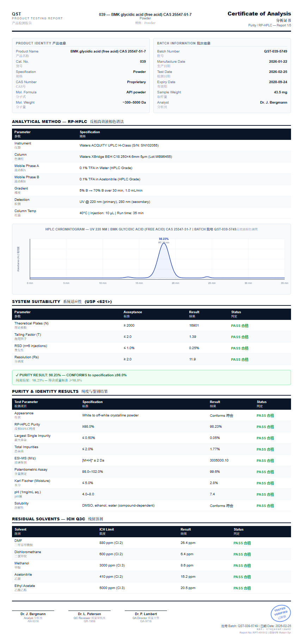
Task: Select Acetonitrile limit "410 ppm (Cl.2)"
Action: [x=111, y=577]
